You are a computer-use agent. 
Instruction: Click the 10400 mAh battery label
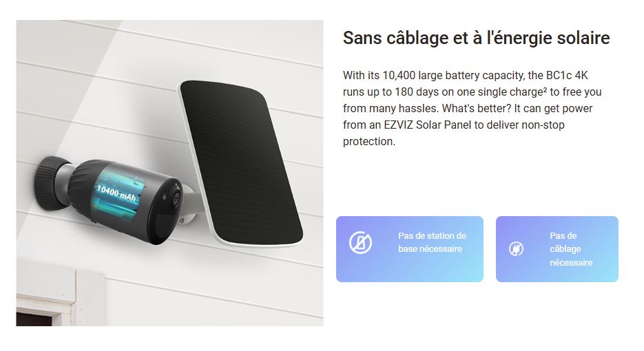(x=116, y=193)
